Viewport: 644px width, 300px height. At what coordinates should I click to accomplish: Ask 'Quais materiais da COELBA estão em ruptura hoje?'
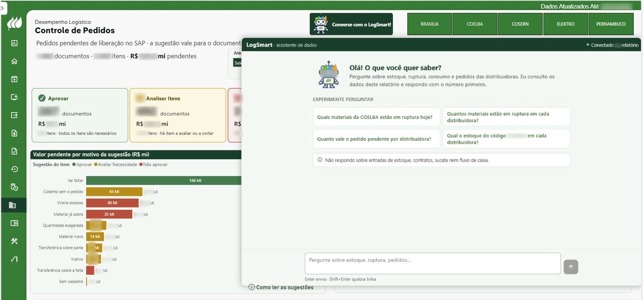pyautogui.click(x=377, y=117)
